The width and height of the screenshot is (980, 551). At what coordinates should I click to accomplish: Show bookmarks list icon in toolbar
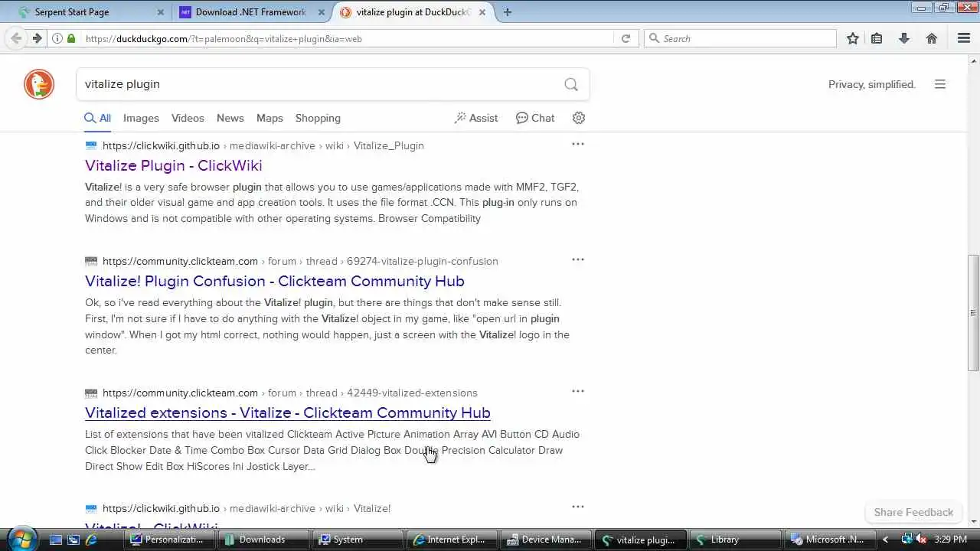877,38
